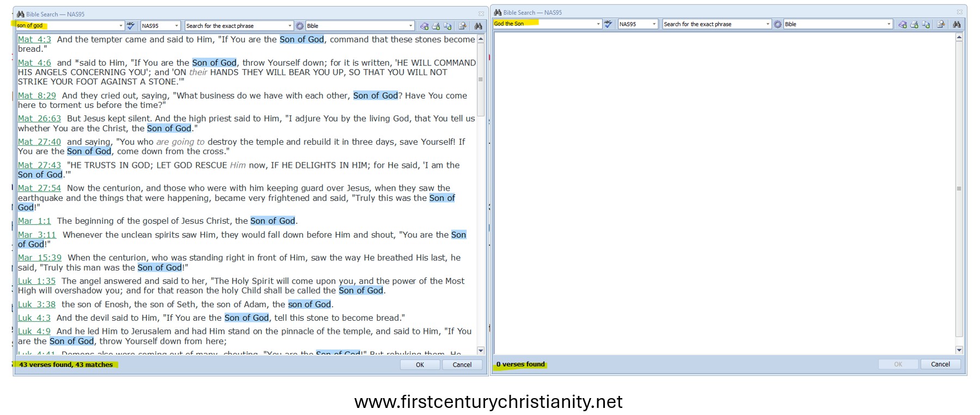
Task: Expand 'son of god' search history dropdown arrow
Action: click(x=121, y=26)
